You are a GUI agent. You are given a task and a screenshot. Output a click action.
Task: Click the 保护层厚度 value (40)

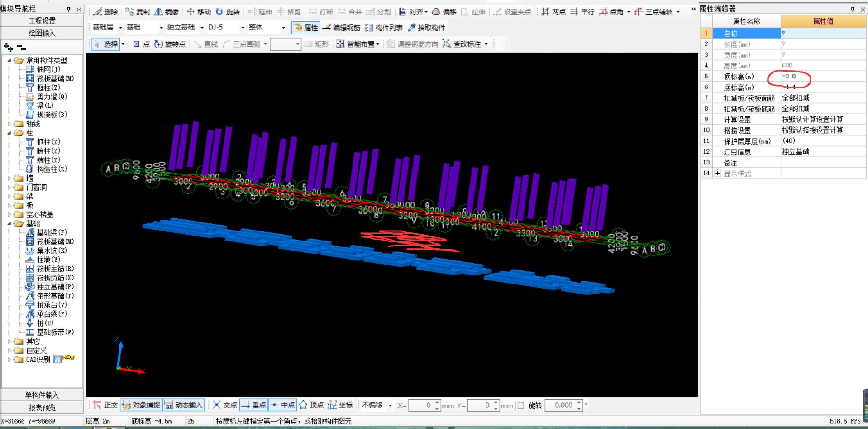click(823, 141)
